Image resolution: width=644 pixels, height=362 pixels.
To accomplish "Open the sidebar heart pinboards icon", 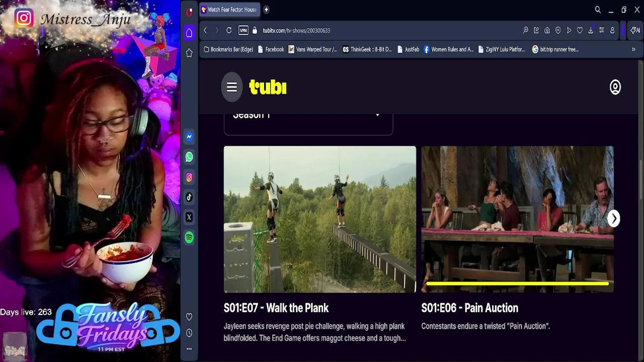I will 189,317.
